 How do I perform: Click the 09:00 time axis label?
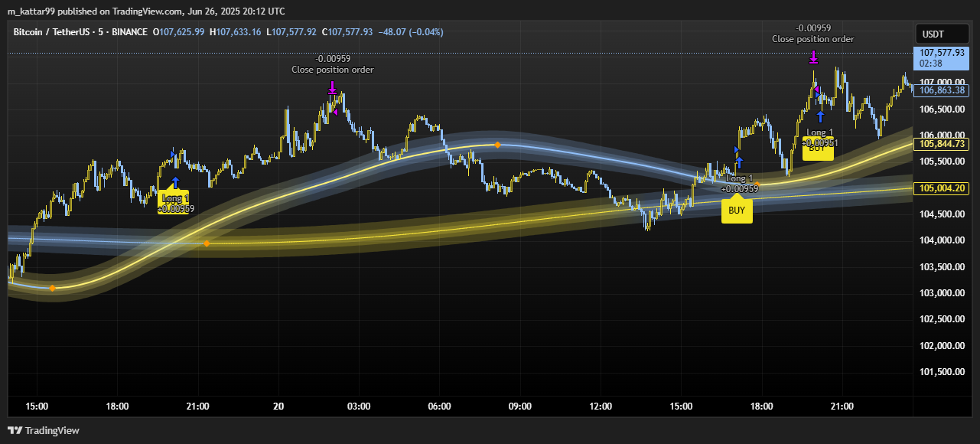pos(520,406)
